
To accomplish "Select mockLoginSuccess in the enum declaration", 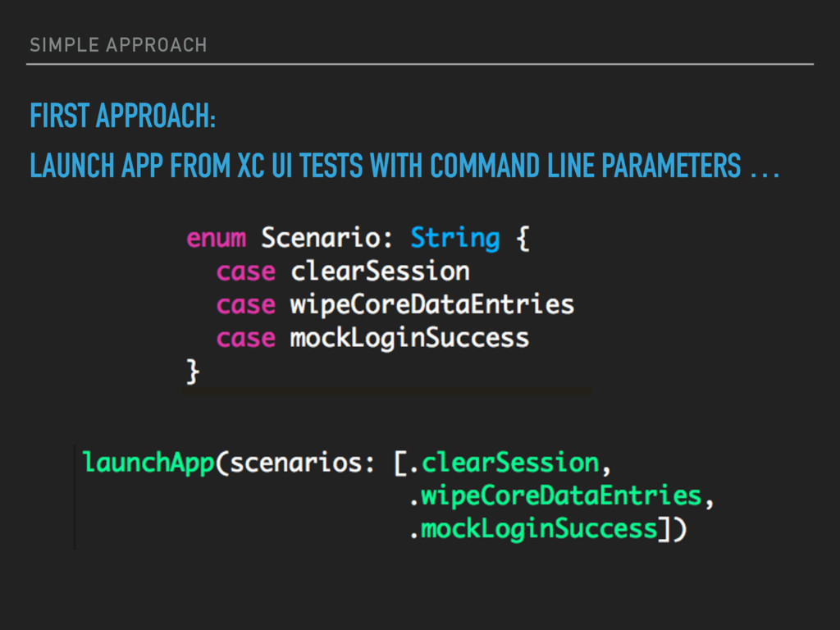I will tap(410, 339).
